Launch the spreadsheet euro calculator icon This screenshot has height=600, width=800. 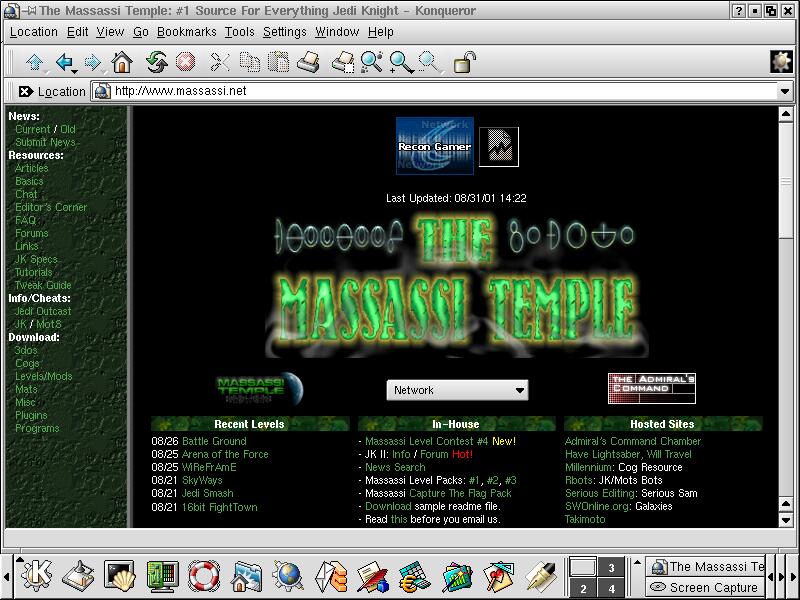pos(415,577)
